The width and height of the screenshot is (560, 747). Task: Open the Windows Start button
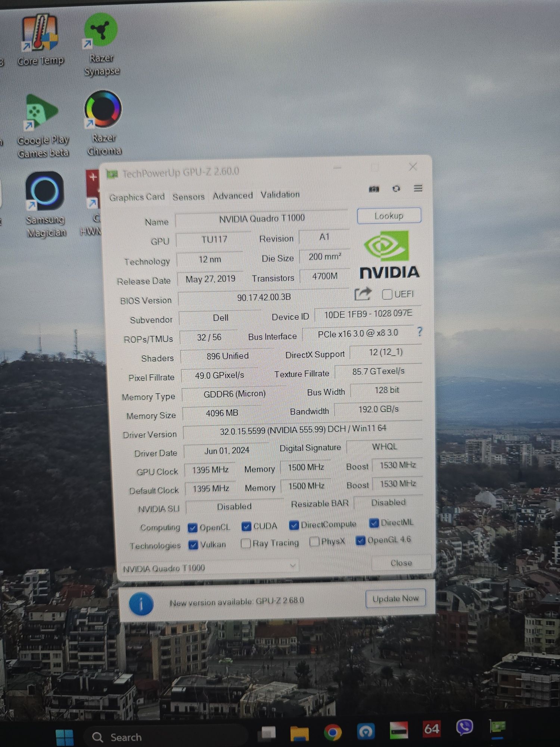[x=64, y=738]
